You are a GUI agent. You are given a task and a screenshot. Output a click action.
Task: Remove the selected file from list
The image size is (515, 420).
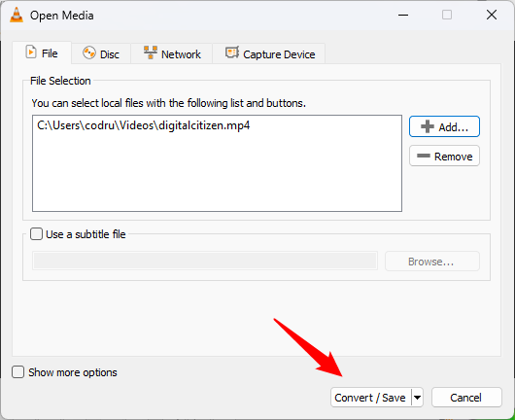(x=444, y=156)
